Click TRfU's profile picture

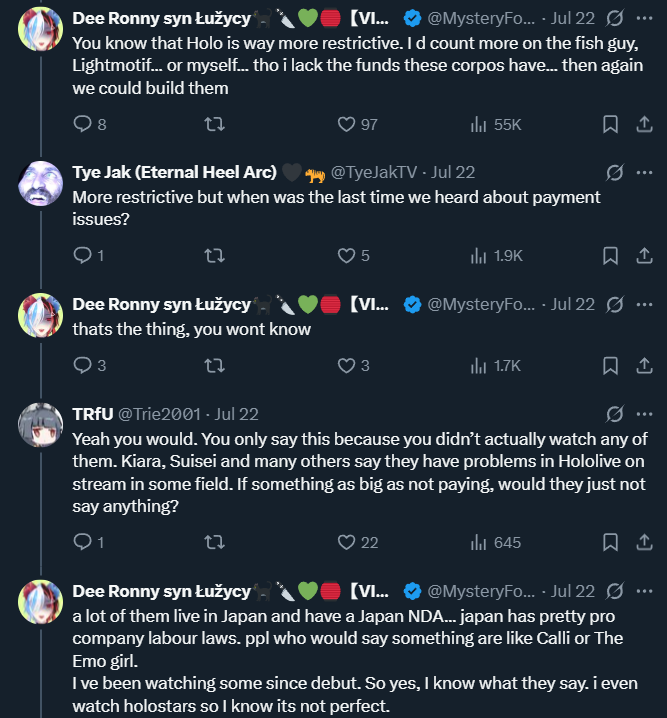point(42,423)
